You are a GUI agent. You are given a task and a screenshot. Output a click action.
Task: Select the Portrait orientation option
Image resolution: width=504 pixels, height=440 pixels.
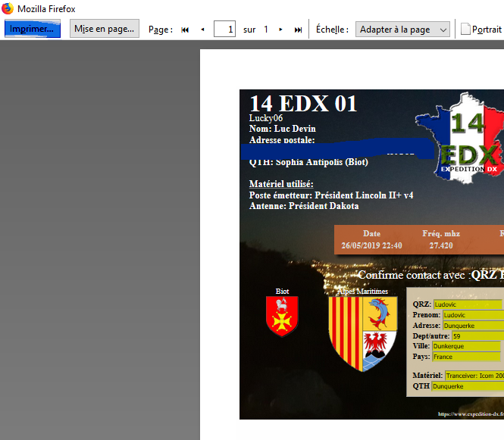click(481, 30)
